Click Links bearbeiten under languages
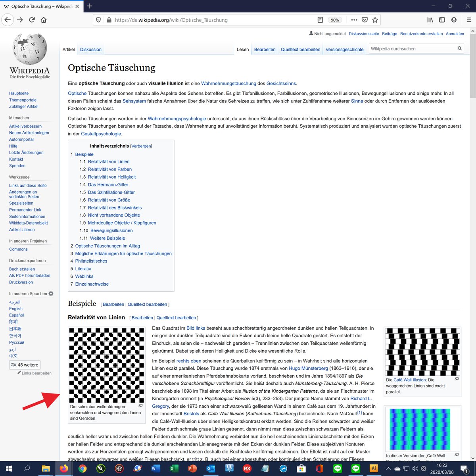This screenshot has width=476, height=476. [36, 373]
